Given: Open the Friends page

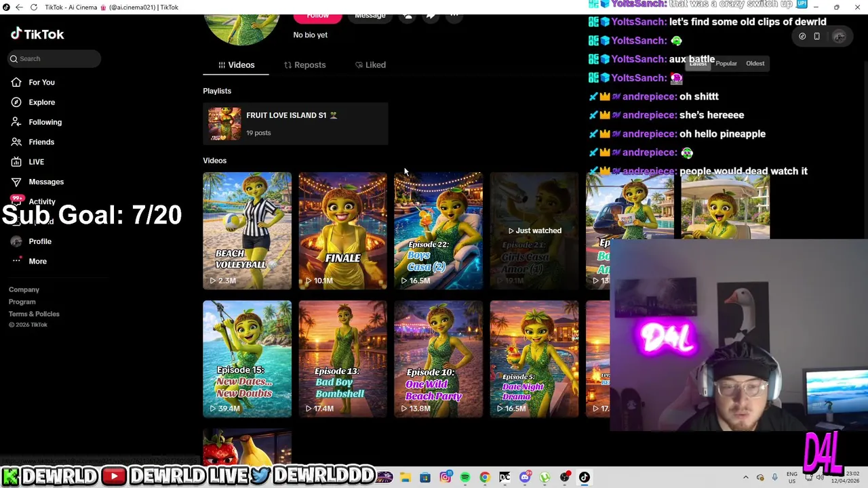Looking at the screenshot, I should coord(33,142).
